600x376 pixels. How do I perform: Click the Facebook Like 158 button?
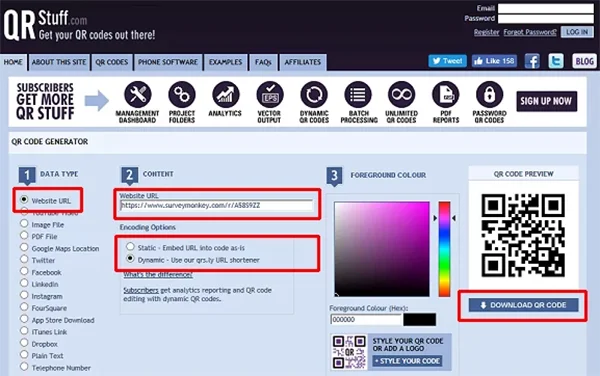tap(494, 61)
